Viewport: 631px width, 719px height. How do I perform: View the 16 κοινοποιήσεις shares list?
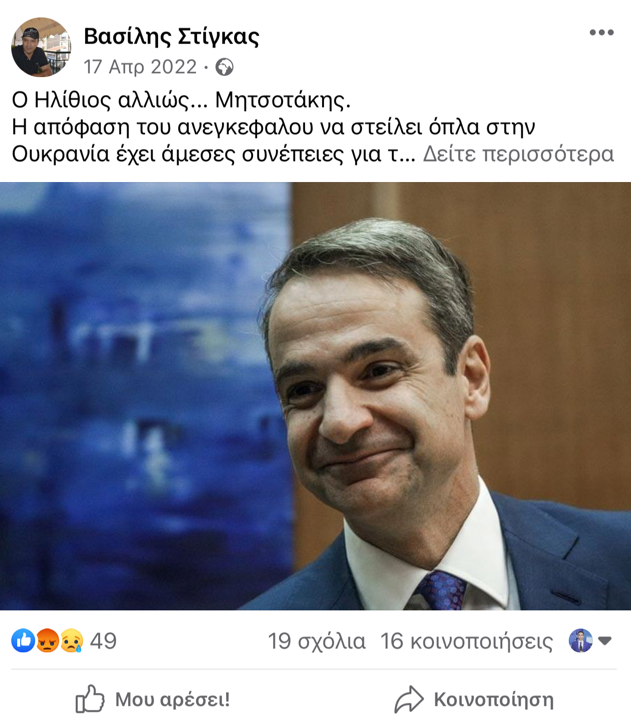point(467,641)
